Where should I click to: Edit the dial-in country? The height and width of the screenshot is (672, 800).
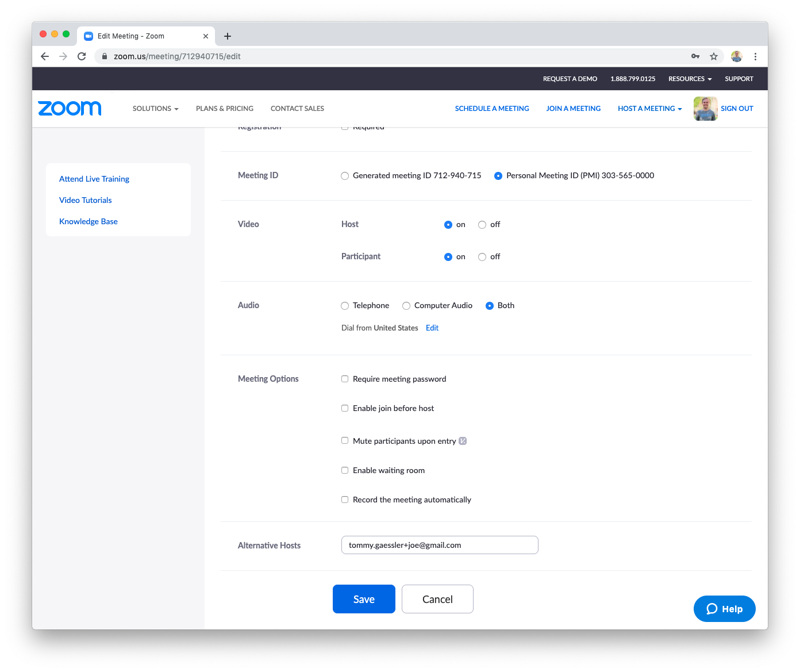(x=432, y=328)
